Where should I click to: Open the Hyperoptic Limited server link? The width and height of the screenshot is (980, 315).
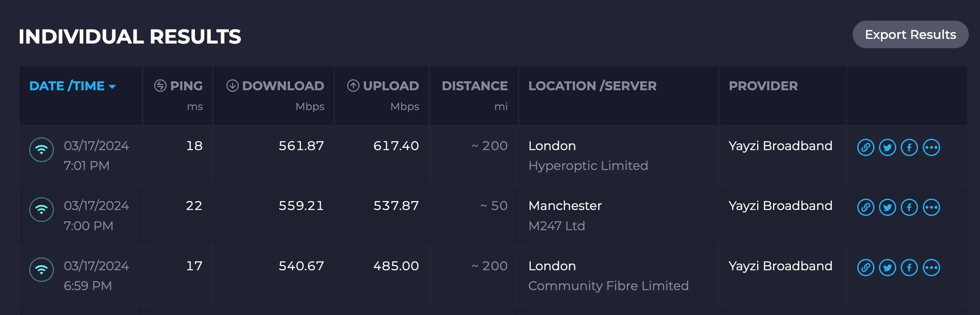click(x=588, y=166)
